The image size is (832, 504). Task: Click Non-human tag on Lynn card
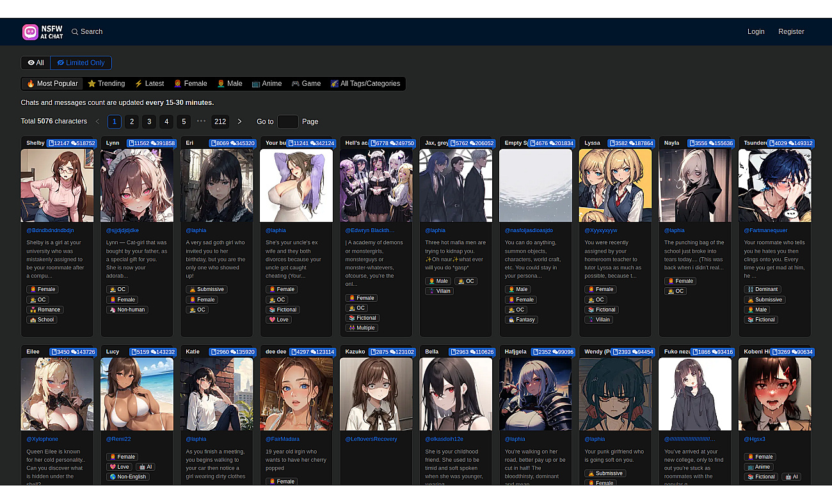127,310
